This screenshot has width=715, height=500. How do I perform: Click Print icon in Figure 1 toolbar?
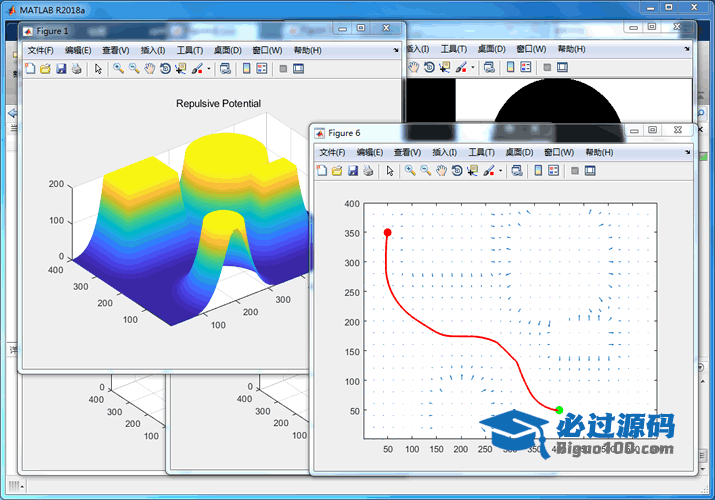point(77,69)
